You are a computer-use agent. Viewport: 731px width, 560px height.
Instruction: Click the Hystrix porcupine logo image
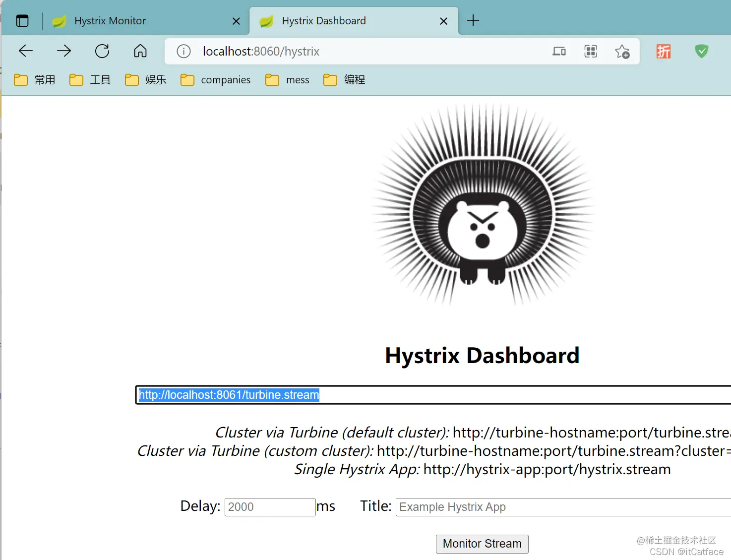[x=483, y=204]
